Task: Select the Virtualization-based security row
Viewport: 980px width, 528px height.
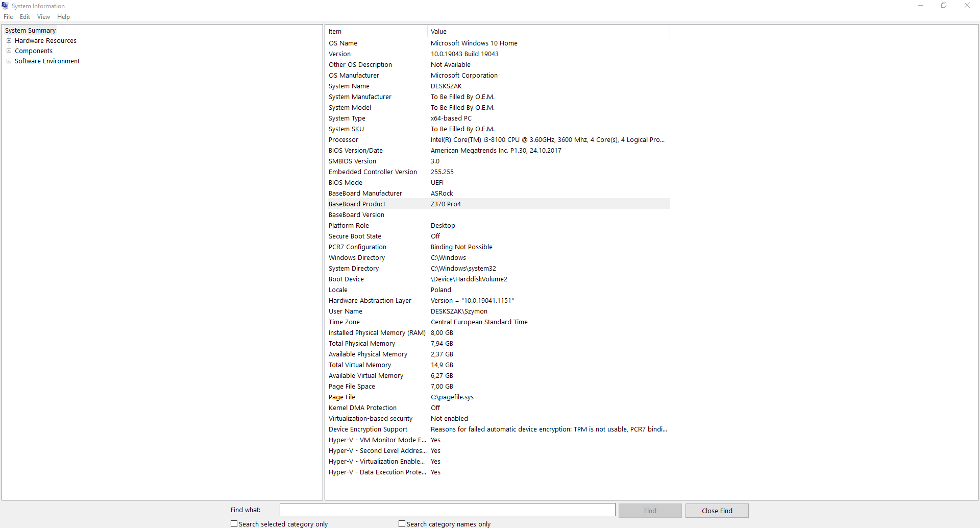Action: coord(498,419)
